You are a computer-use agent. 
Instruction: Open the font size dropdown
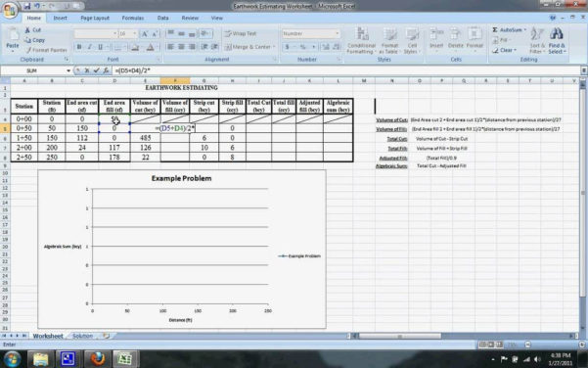[135, 33]
